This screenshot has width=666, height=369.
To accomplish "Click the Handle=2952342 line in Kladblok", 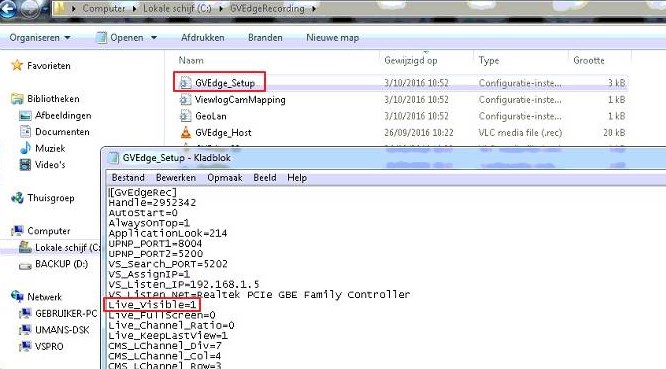I will (152, 203).
